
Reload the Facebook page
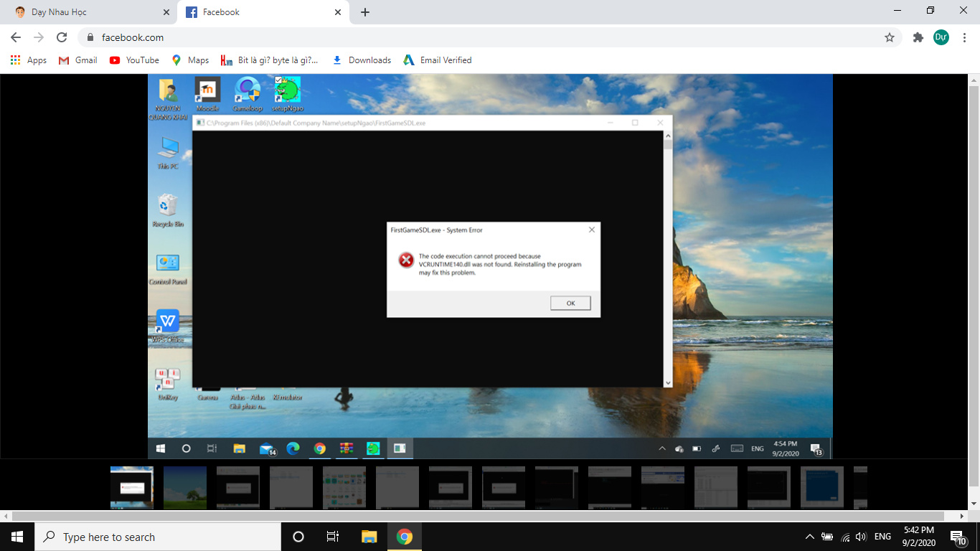click(62, 37)
